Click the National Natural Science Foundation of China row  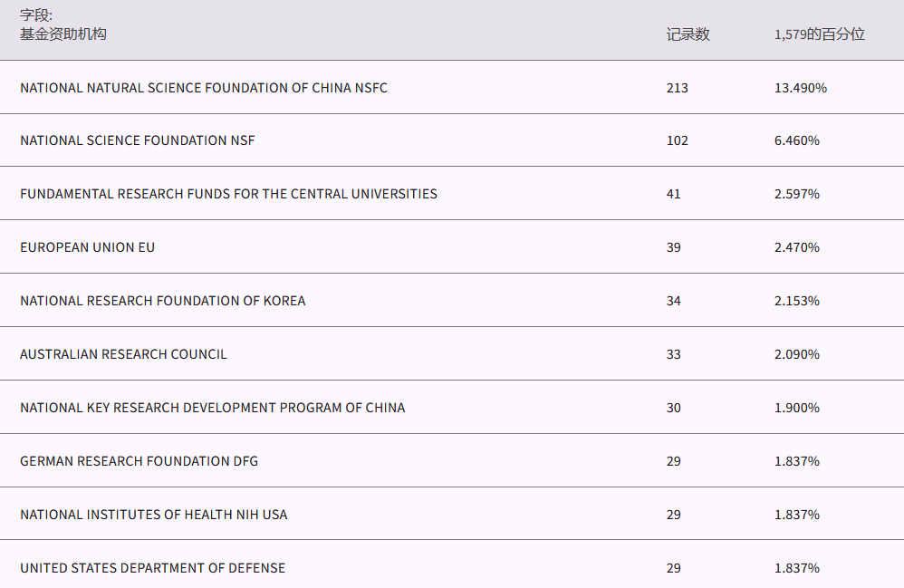click(x=204, y=88)
